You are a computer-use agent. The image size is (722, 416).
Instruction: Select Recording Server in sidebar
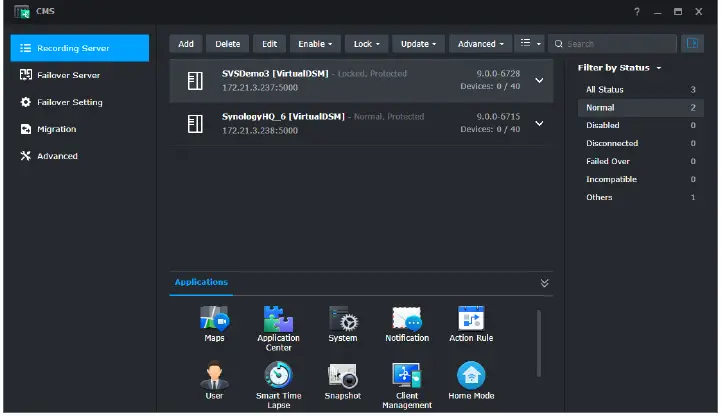80,48
